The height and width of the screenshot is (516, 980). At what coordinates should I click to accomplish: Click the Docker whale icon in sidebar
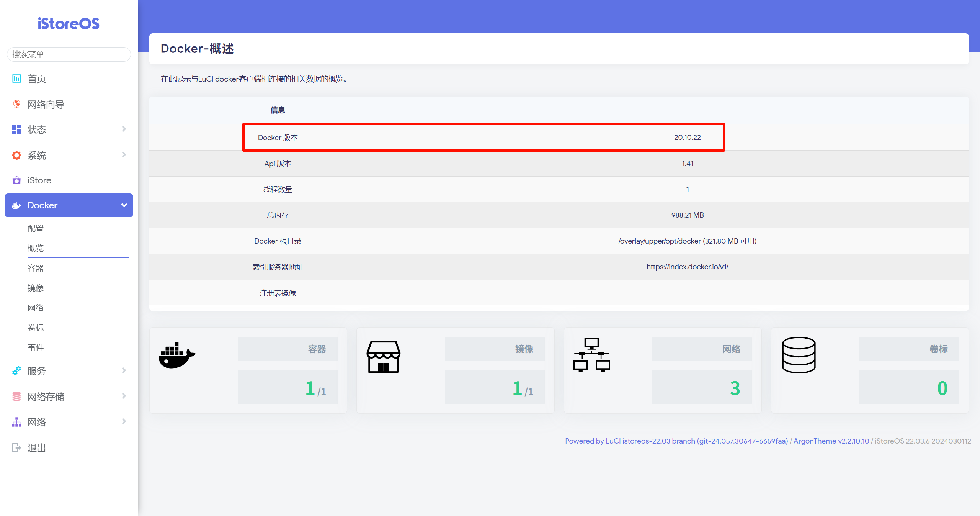(16, 206)
